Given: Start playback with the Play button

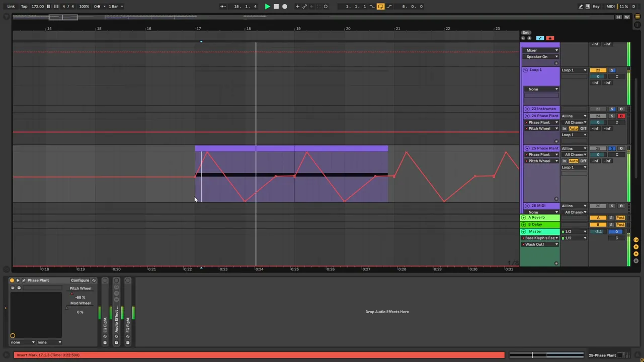Looking at the screenshot, I should [x=267, y=7].
